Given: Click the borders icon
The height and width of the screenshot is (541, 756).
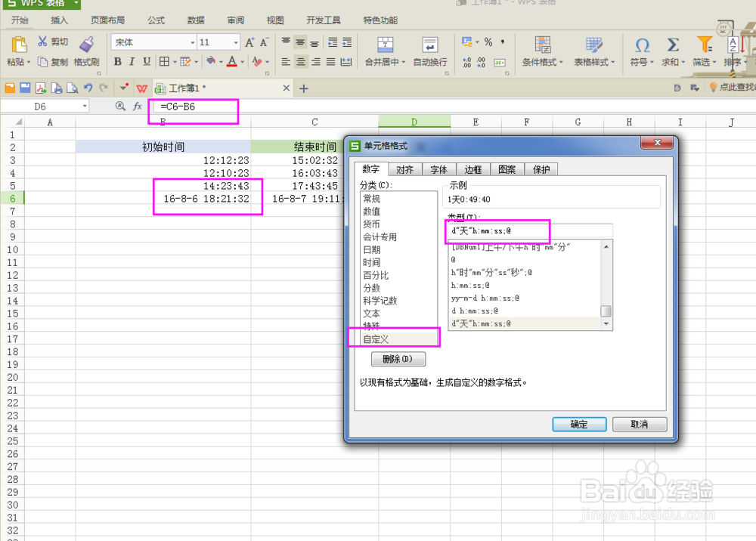Looking at the screenshot, I should point(164,62).
